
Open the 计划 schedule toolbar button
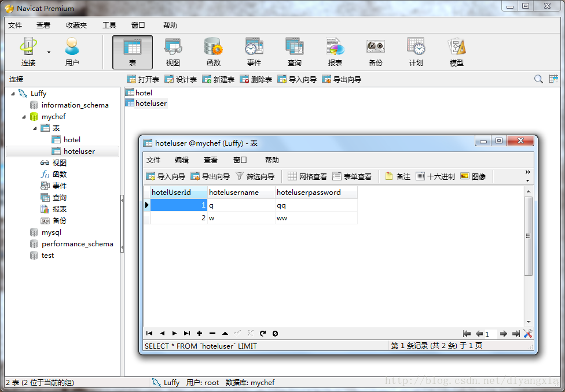tap(416, 52)
